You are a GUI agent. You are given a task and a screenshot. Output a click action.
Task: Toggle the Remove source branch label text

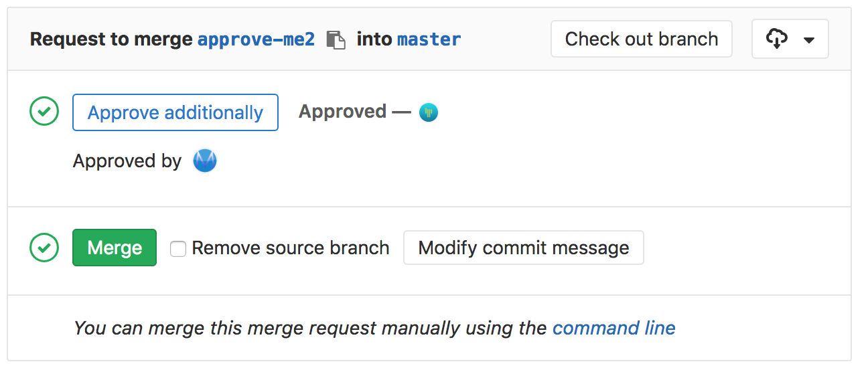[291, 248]
